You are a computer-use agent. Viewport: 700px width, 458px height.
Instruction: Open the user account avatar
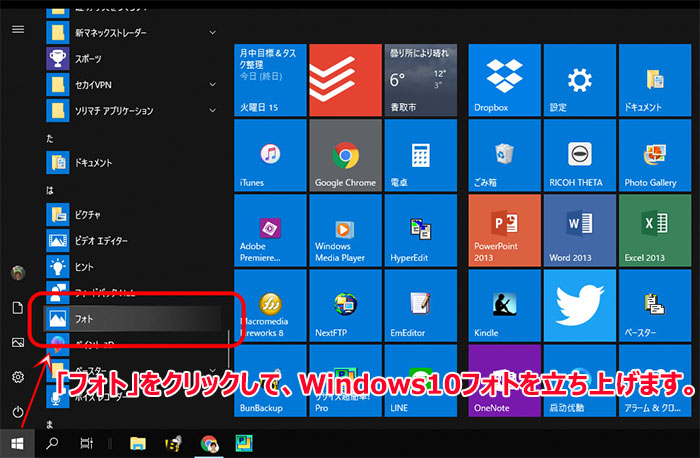[18, 272]
